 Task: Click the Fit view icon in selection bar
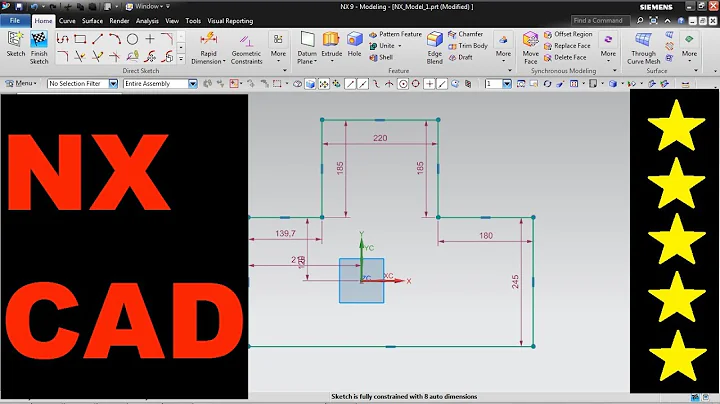[521, 84]
